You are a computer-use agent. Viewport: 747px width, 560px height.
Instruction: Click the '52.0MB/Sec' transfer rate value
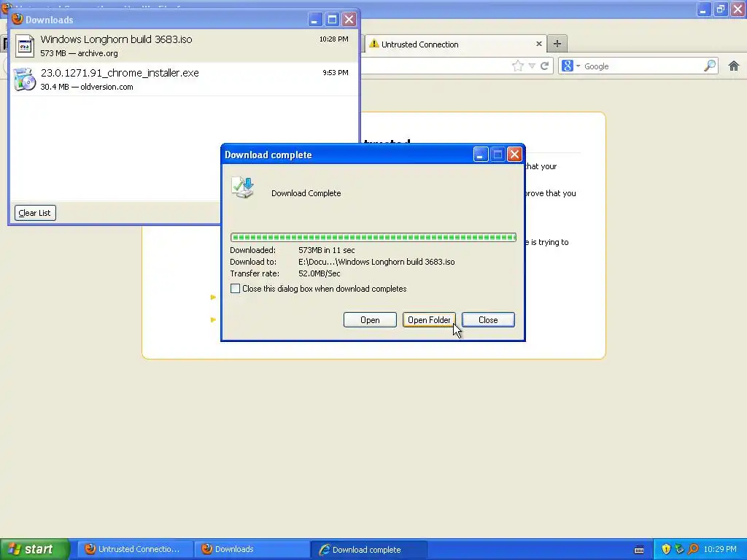pos(320,273)
